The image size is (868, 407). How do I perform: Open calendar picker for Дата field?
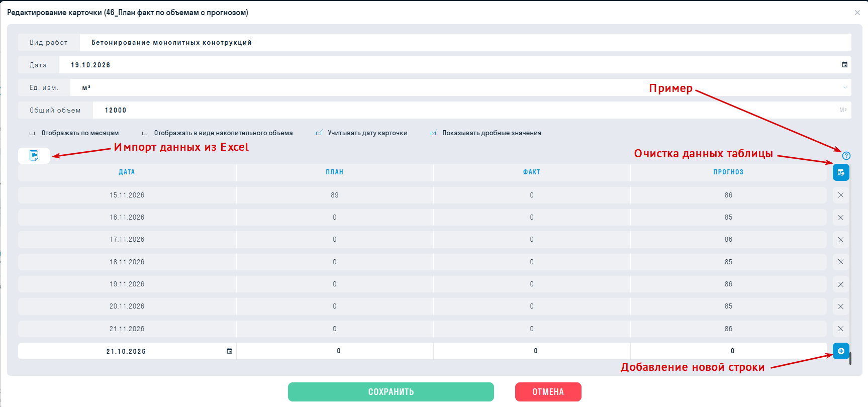coord(844,65)
